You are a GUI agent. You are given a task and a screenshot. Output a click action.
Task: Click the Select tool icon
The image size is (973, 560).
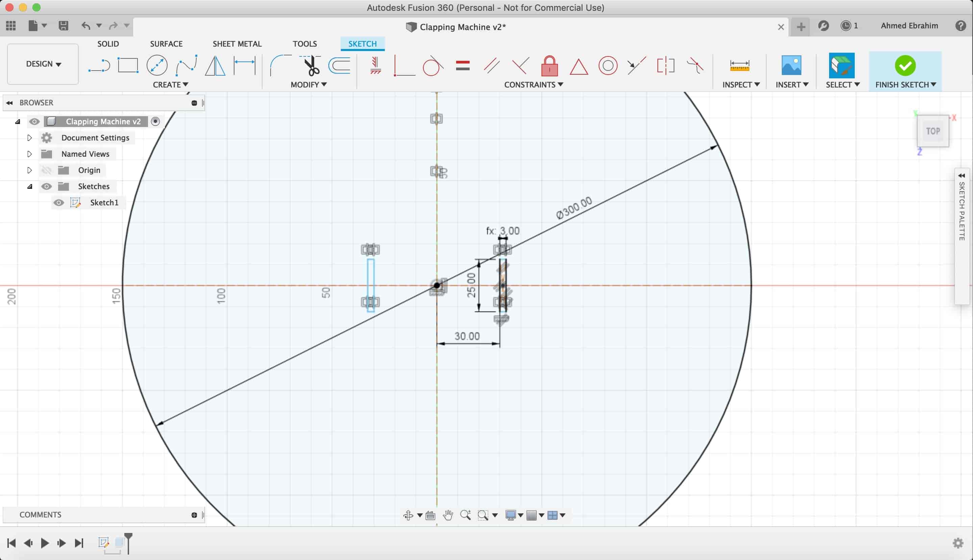pos(842,66)
